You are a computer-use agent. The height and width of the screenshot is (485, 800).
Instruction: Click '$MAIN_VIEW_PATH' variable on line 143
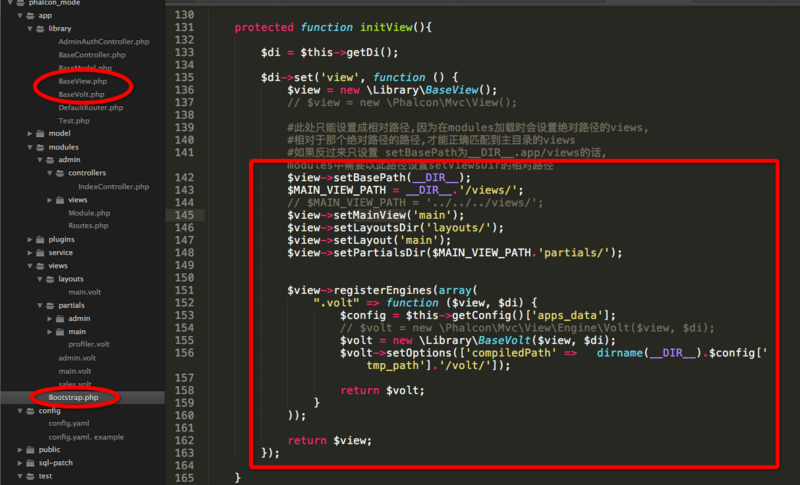[x=336, y=190]
